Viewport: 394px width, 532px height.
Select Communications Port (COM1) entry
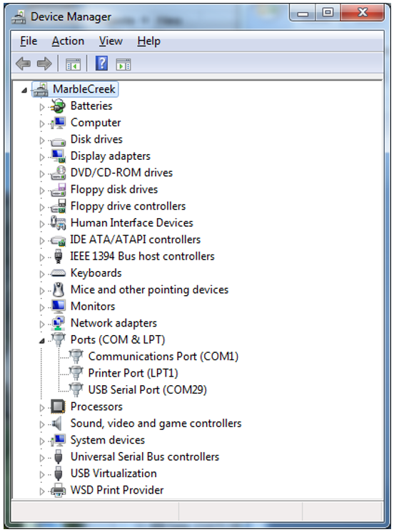coord(163,357)
